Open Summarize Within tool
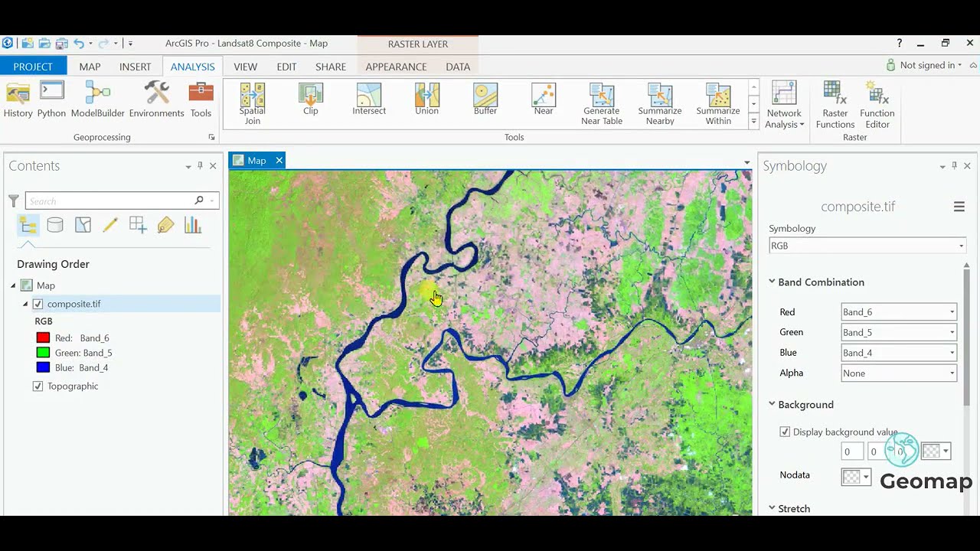Viewport: 980px width, 551px height. click(x=717, y=104)
